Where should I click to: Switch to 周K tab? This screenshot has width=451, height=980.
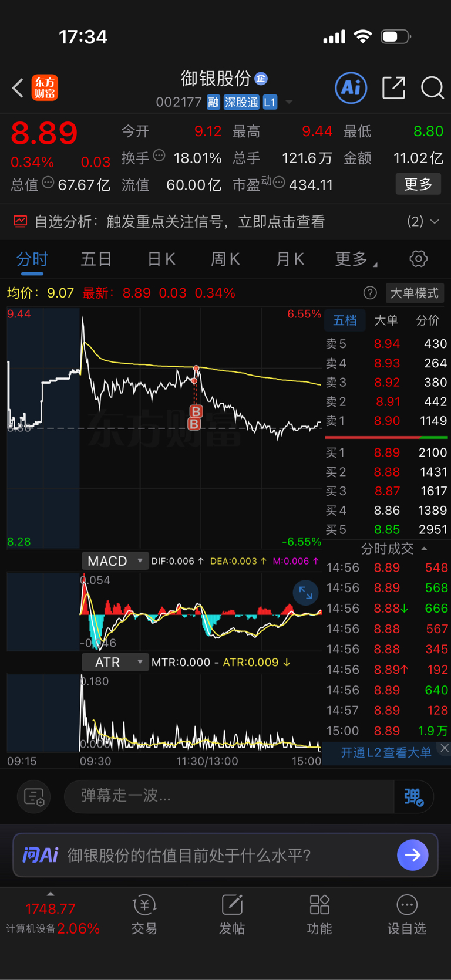point(225,259)
